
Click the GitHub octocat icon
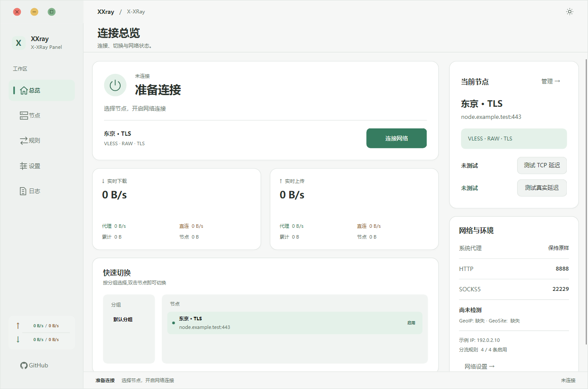[24, 366]
